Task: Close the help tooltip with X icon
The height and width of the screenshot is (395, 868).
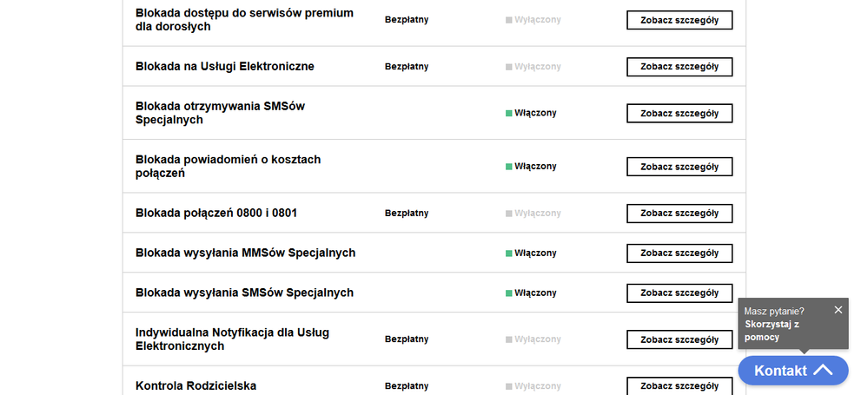Action: 838,310
